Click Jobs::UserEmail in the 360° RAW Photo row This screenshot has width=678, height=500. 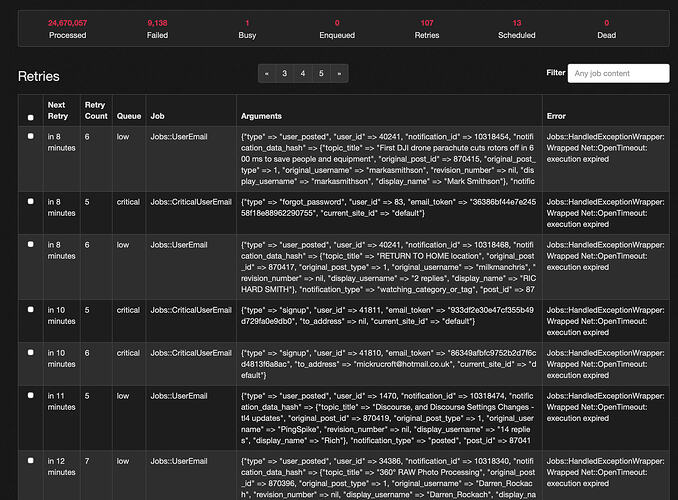pyautogui.click(x=179, y=461)
